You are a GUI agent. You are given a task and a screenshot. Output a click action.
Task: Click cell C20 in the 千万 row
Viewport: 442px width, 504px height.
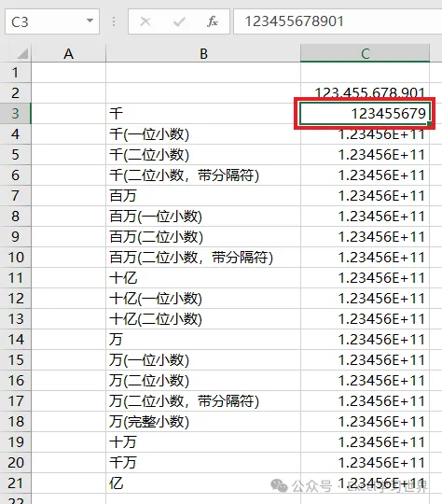pos(365,463)
